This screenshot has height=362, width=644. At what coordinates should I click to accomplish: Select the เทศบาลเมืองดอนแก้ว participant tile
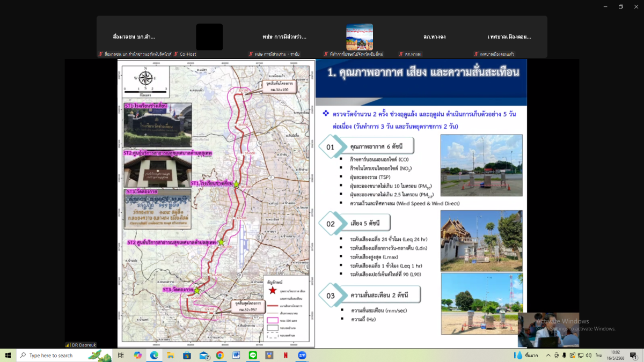[x=509, y=37]
